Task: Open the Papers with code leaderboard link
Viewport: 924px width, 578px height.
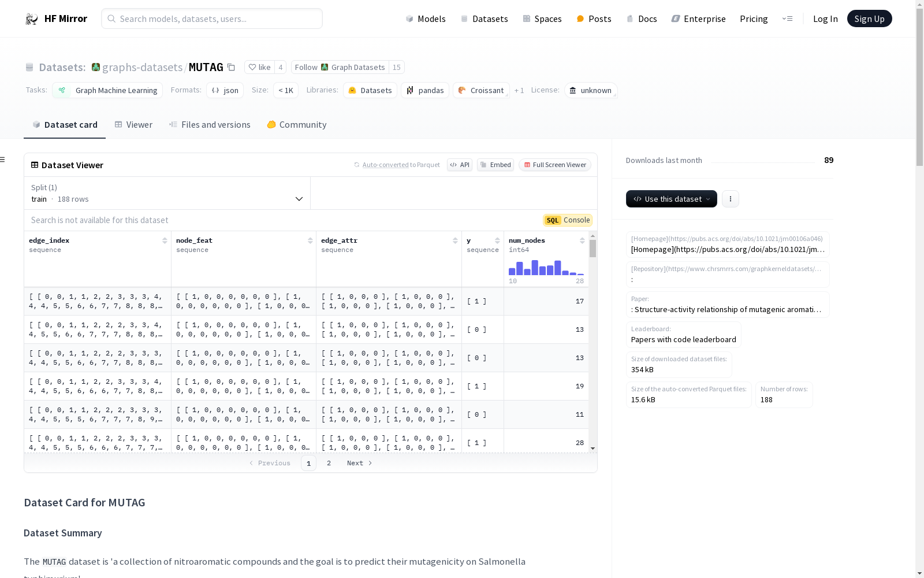Action: coord(683,339)
